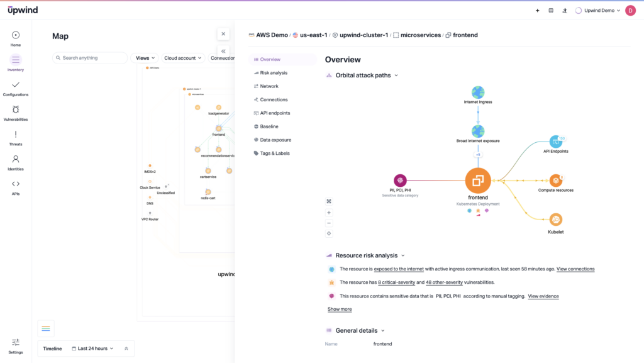
Task: Select the Kubelet node in attack graph
Action: [555, 220]
